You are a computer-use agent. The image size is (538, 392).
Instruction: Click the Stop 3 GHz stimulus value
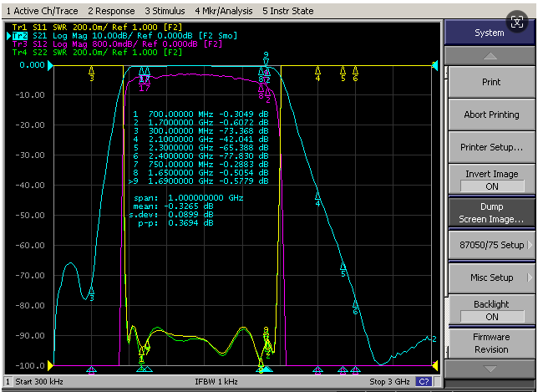click(x=389, y=382)
